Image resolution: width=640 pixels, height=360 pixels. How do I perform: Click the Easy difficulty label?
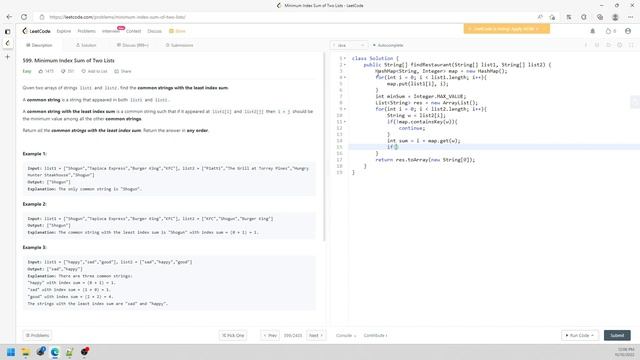click(27, 71)
